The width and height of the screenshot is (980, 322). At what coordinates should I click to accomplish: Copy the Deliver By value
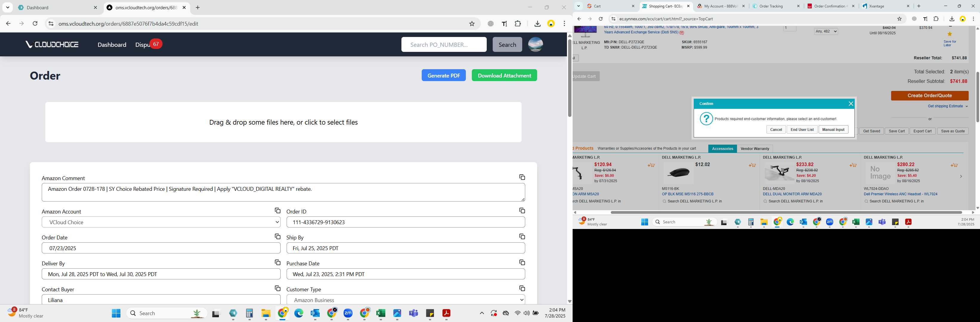click(277, 262)
